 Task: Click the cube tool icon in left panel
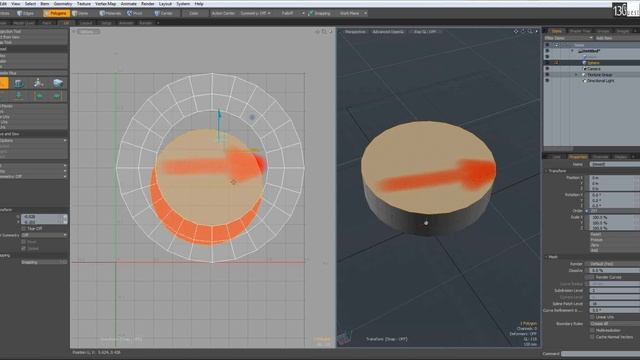pos(19,83)
